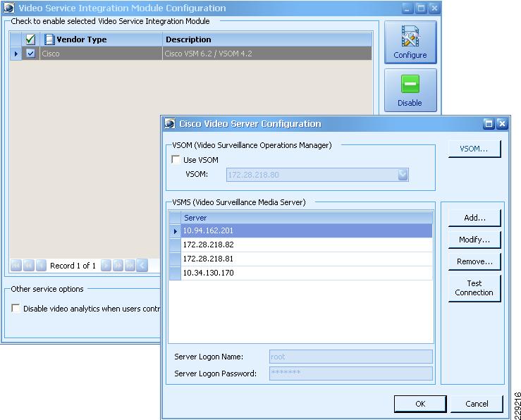Minimize Video Service Integration Module window

point(407,8)
